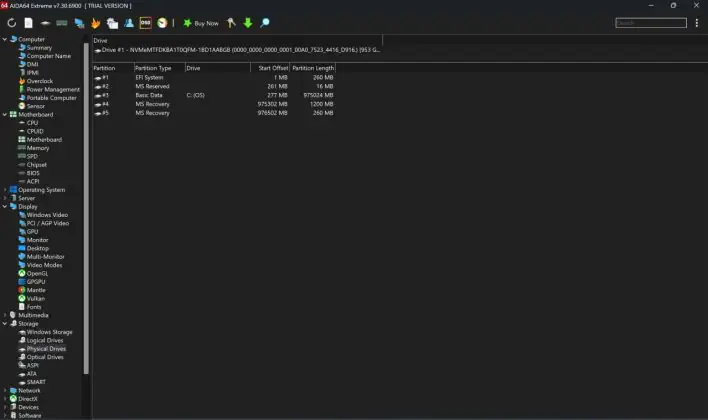Open the Sensor tree item
708x420 pixels.
35,106
